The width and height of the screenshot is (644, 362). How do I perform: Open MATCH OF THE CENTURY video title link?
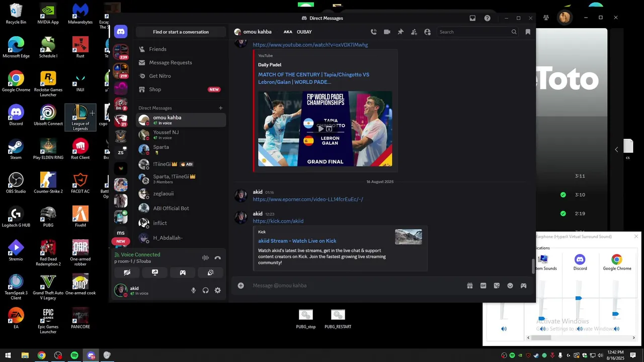pos(314,78)
